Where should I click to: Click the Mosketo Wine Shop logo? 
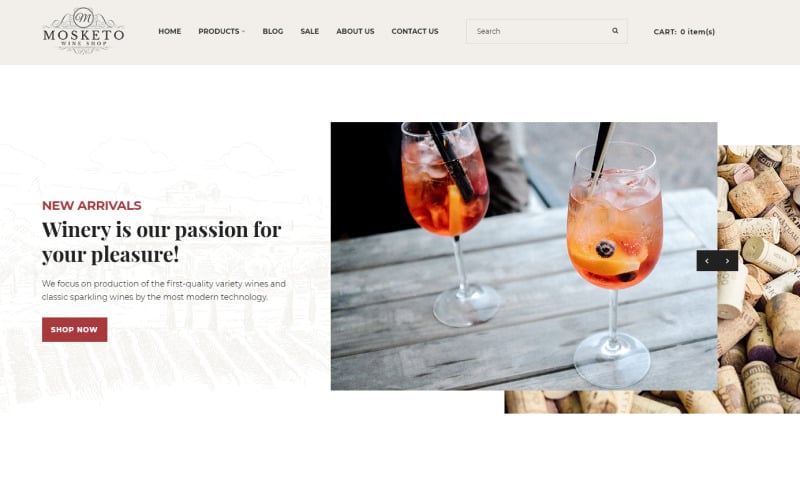pyautogui.click(x=84, y=31)
